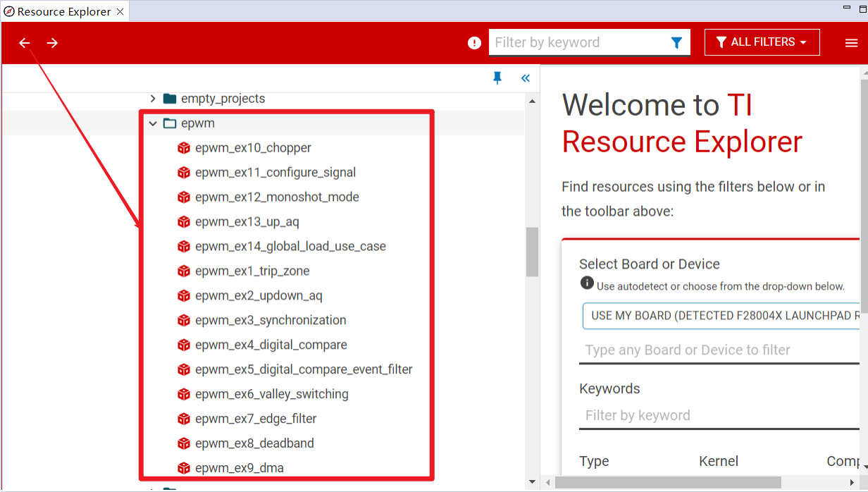Select the empty_projects folder label

click(x=223, y=99)
